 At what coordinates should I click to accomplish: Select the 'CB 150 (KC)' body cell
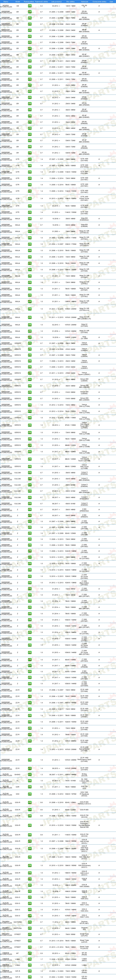[x=84, y=6]
